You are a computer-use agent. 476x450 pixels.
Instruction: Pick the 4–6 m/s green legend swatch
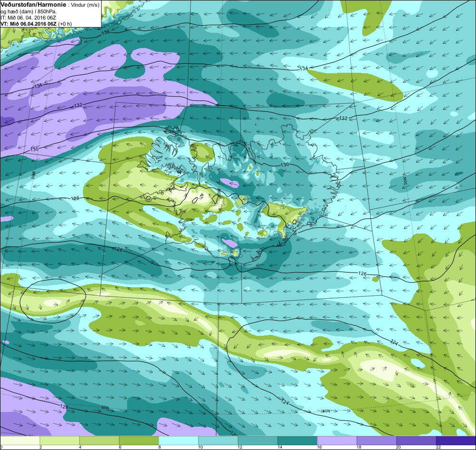tap(99, 440)
